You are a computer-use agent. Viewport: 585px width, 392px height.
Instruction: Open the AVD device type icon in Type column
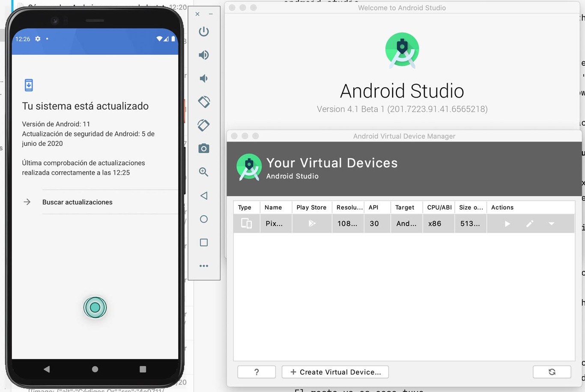(246, 223)
